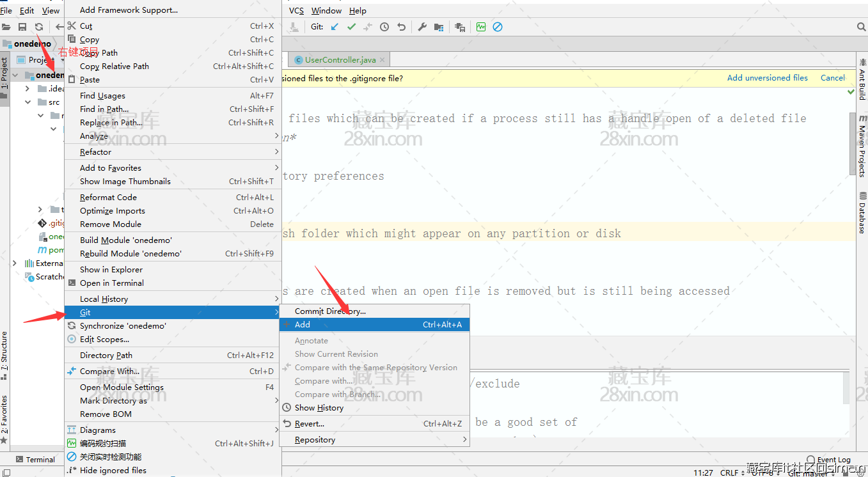Close the UserController.java tab
The image size is (868, 477).
383,60
